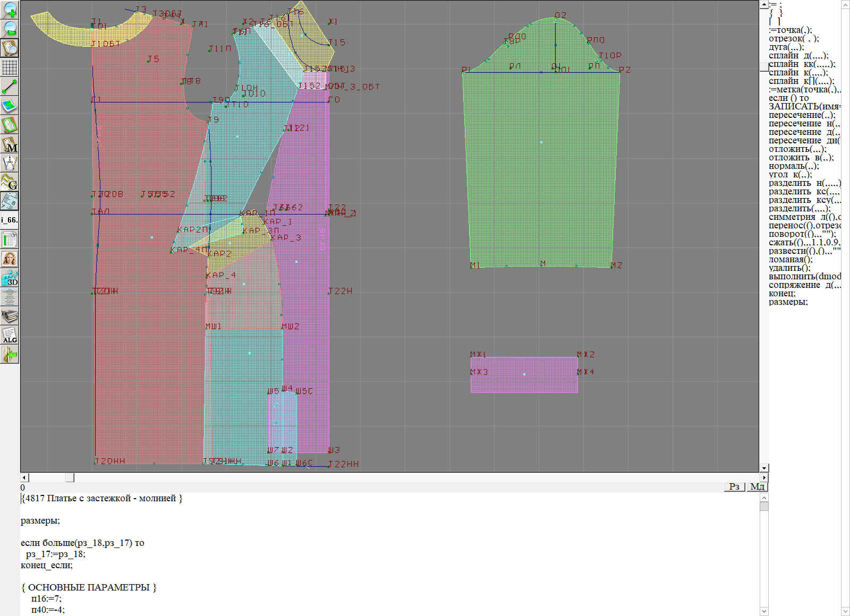The width and height of the screenshot is (850, 616).
Task: Click the ALG algorithm icon
Action: point(10,335)
